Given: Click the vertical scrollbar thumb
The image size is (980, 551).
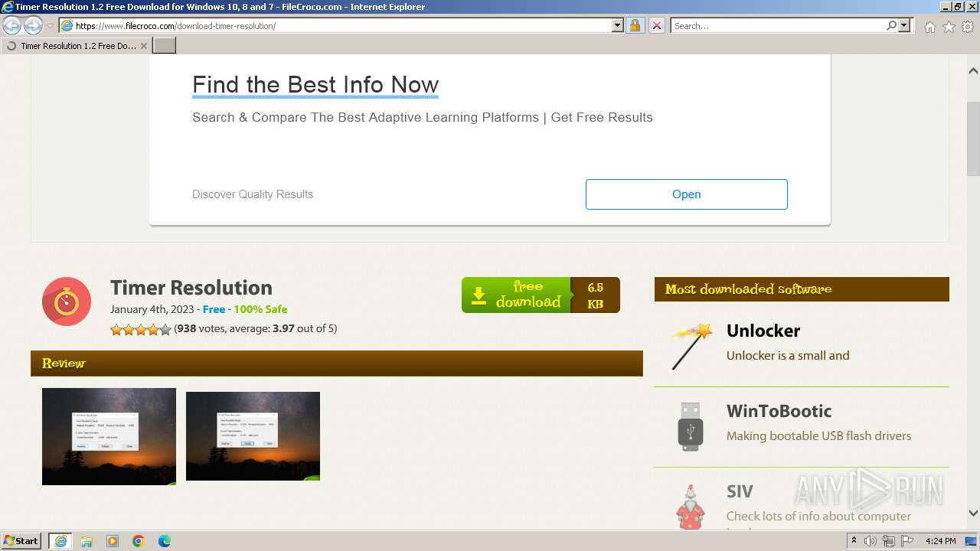Looking at the screenshot, I should tap(973, 138).
